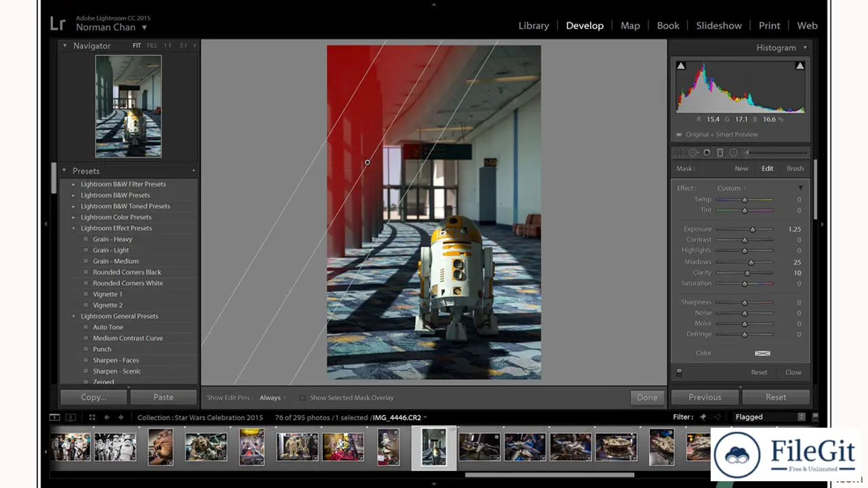Toggle shadow clipping indicator in Histogram
The width and height of the screenshot is (868, 488).
[681, 66]
